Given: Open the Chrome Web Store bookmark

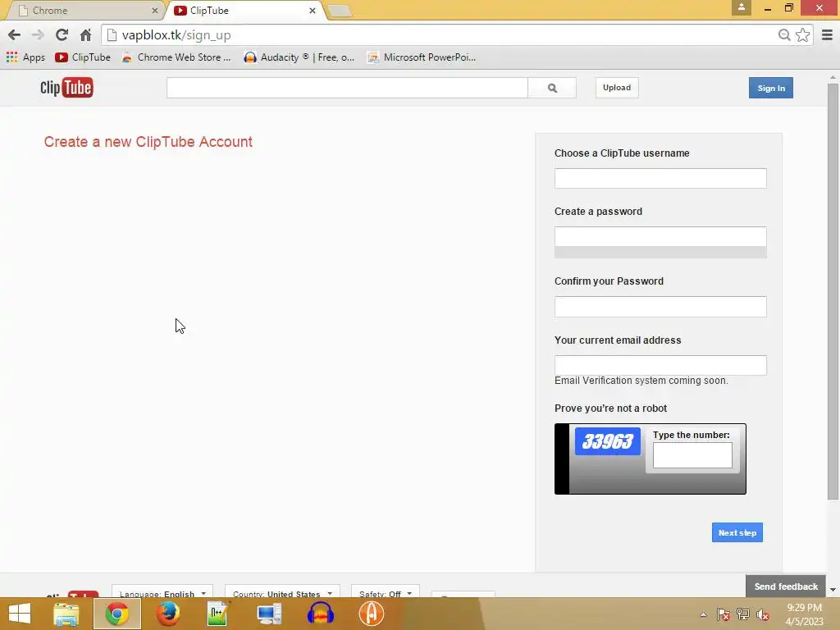Looking at the screenshot, I should (x=176, y=57).
